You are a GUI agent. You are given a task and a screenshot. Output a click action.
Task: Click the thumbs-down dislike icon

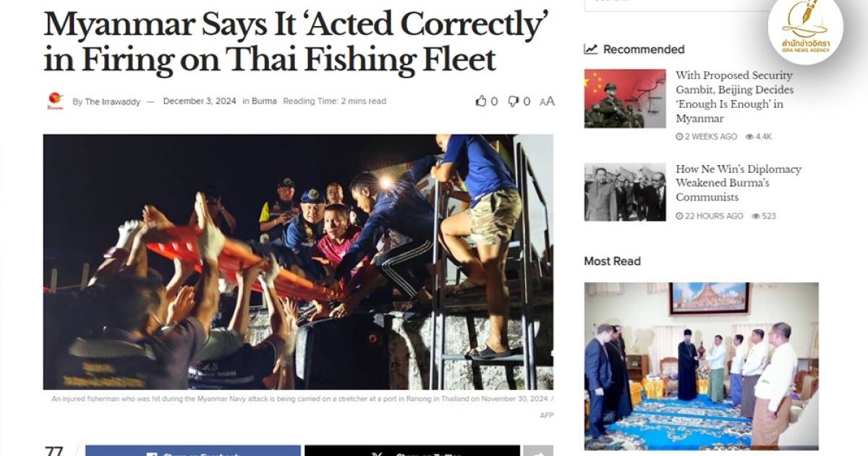513,101
